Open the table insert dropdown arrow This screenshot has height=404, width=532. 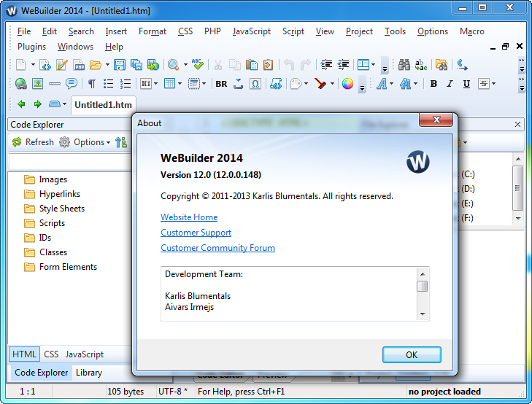(180, 83)
